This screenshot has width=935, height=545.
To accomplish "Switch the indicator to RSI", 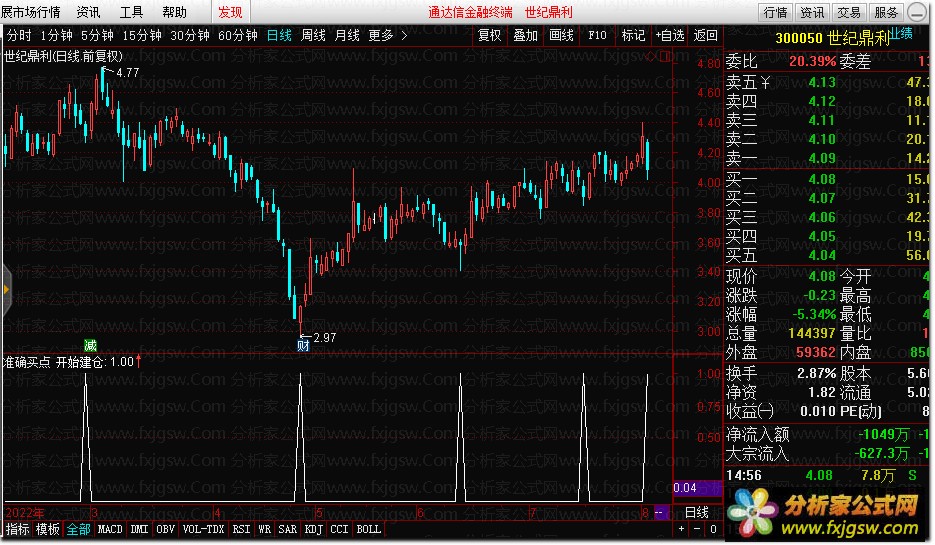I will (242, 529).
